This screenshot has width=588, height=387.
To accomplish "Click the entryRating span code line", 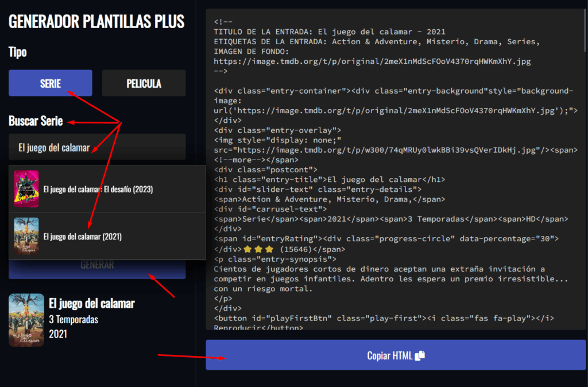I will tap(386, 238).
